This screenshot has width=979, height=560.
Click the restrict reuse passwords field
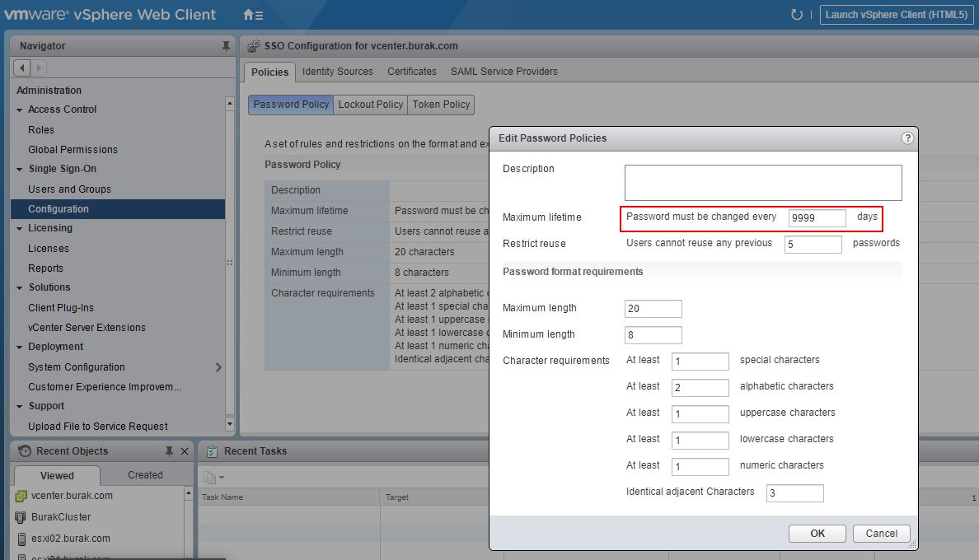813,244
